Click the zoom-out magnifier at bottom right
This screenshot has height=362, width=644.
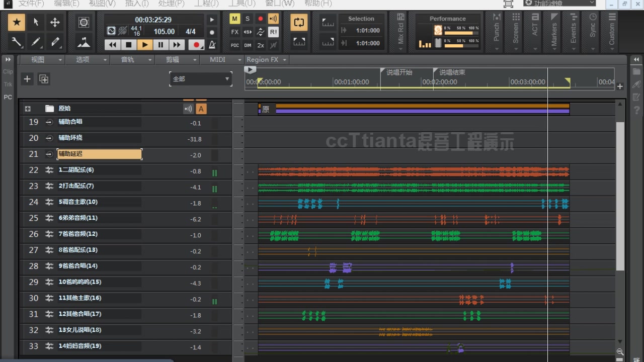(620, 352)
